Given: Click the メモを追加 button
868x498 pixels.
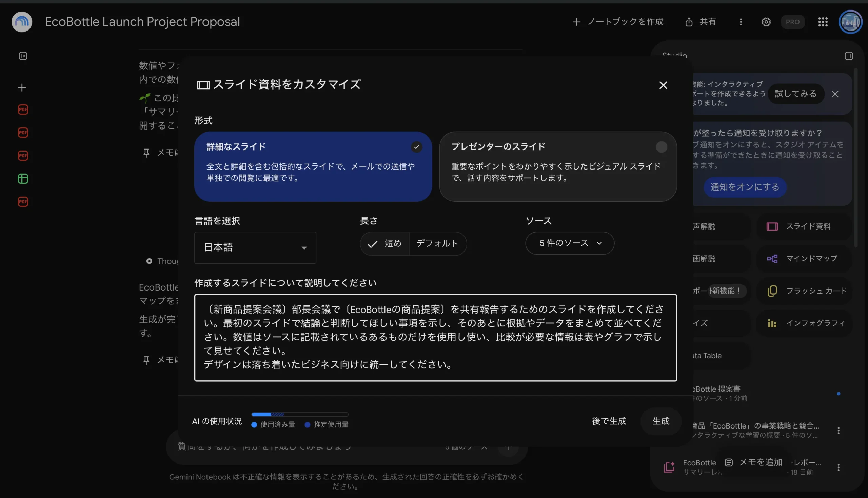Looking at the screenshot, I should (x=754, y=462).
